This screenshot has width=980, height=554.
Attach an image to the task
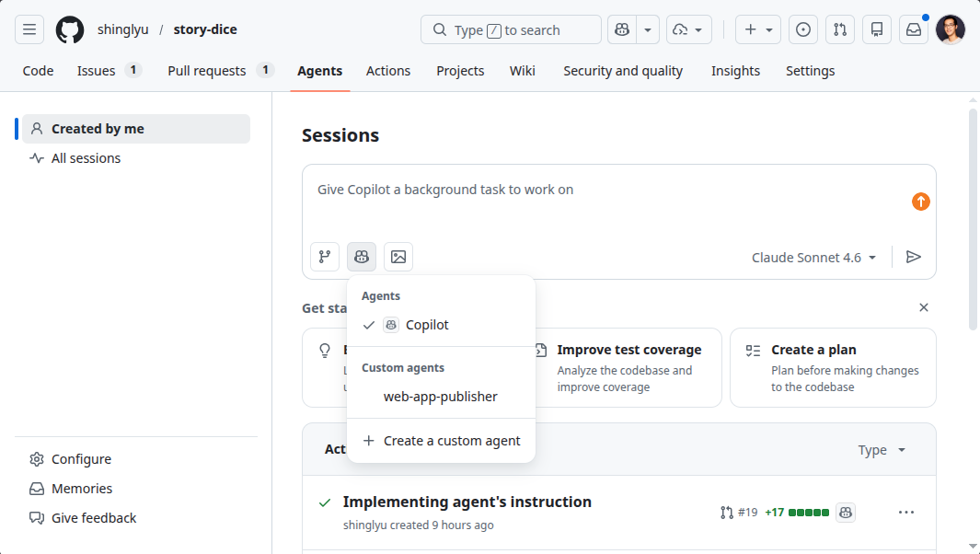398,257
